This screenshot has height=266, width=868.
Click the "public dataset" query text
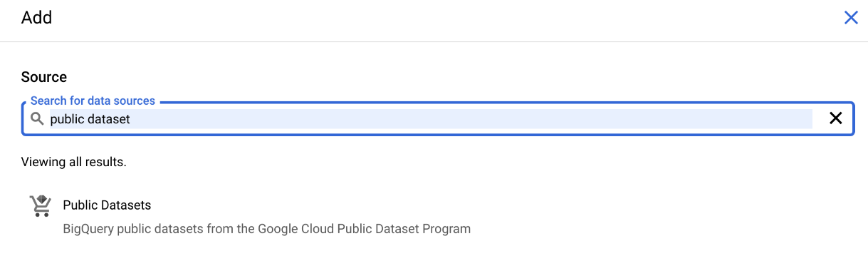tap(90, 119)
